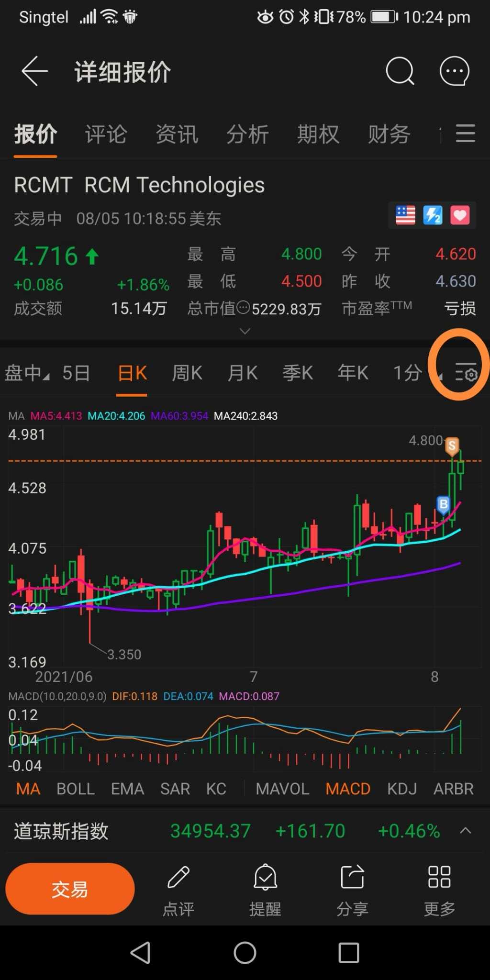Enable the MAVOL sub-indicator

point(282,789)
